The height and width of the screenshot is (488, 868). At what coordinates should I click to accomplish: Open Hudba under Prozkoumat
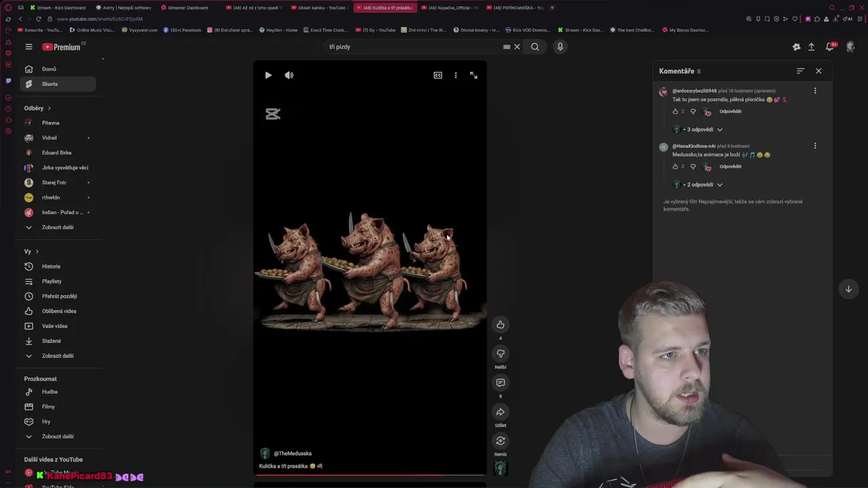click(x=58, y=392)
